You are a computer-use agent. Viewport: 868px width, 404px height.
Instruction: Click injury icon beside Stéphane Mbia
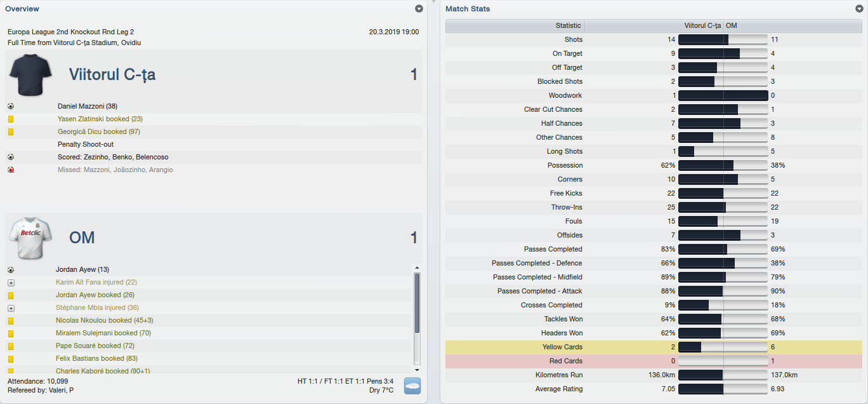tap(11, 307)
